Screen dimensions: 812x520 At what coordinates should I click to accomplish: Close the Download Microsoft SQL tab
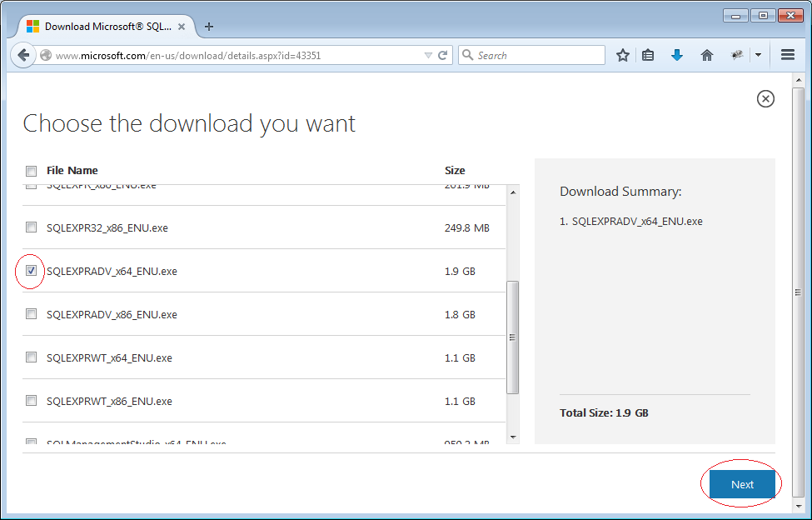[182, 27]
